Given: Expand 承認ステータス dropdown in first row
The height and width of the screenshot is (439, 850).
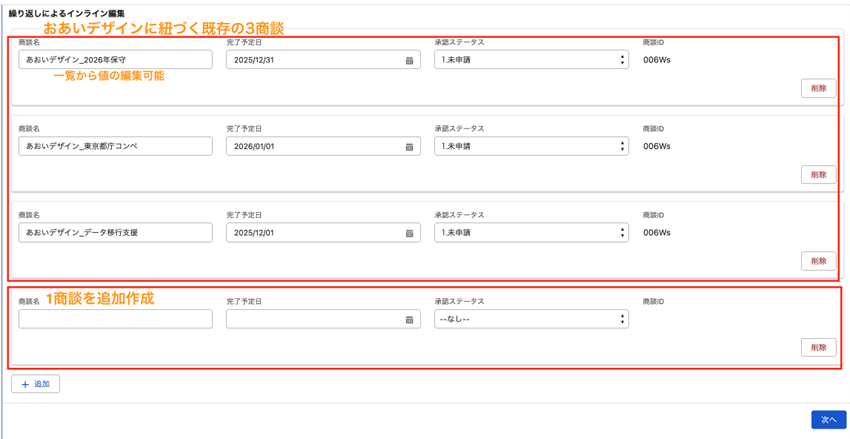Looking at the screenshot, I should (x=531, y=61).
